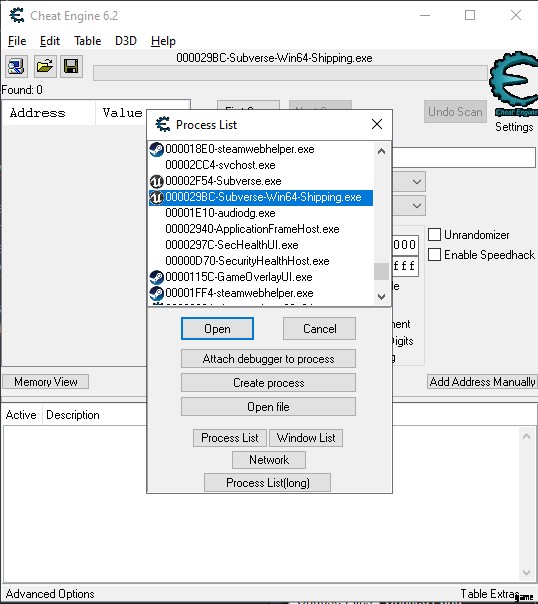Viewport: 538px width, 604px height.
Task: Click the Undo Scan button
Action: 455,112
